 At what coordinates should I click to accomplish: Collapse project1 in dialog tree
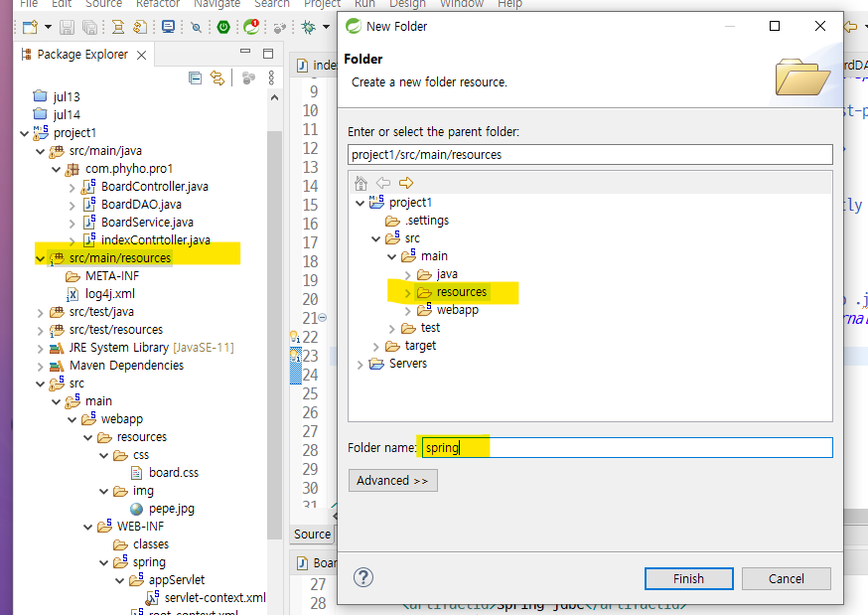coord(360,203)
